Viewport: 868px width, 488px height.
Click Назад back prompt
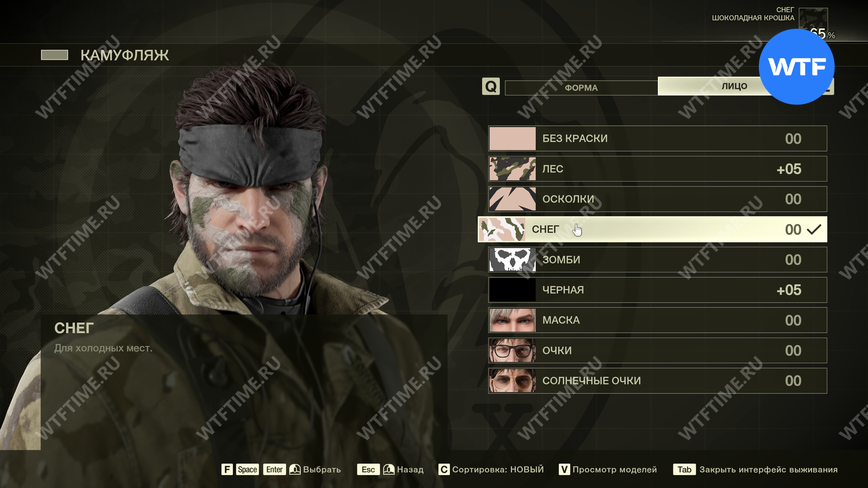tap(410, 469)
